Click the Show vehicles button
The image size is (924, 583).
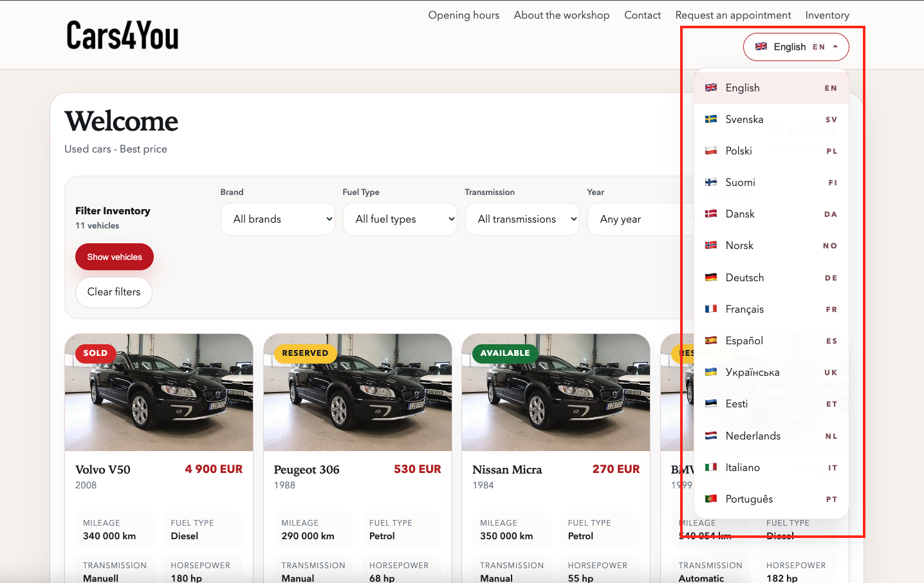pyautogui.click(x=115, y=257)
